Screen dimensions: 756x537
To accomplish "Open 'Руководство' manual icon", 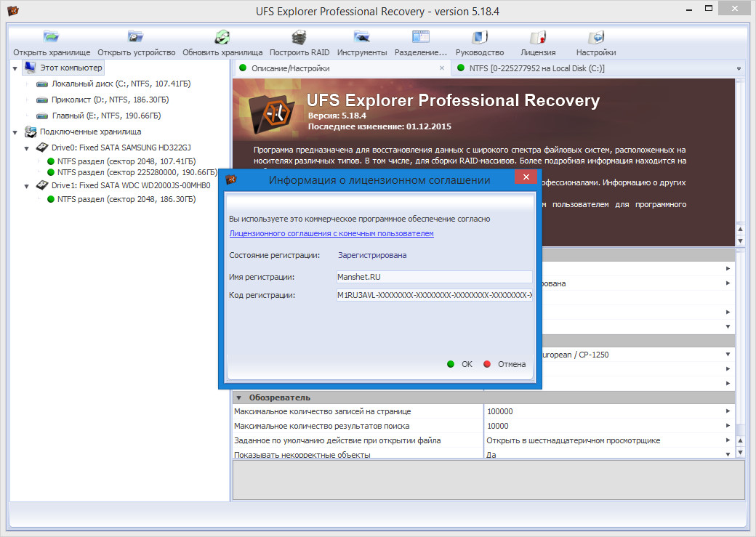I will pos(480,36).
